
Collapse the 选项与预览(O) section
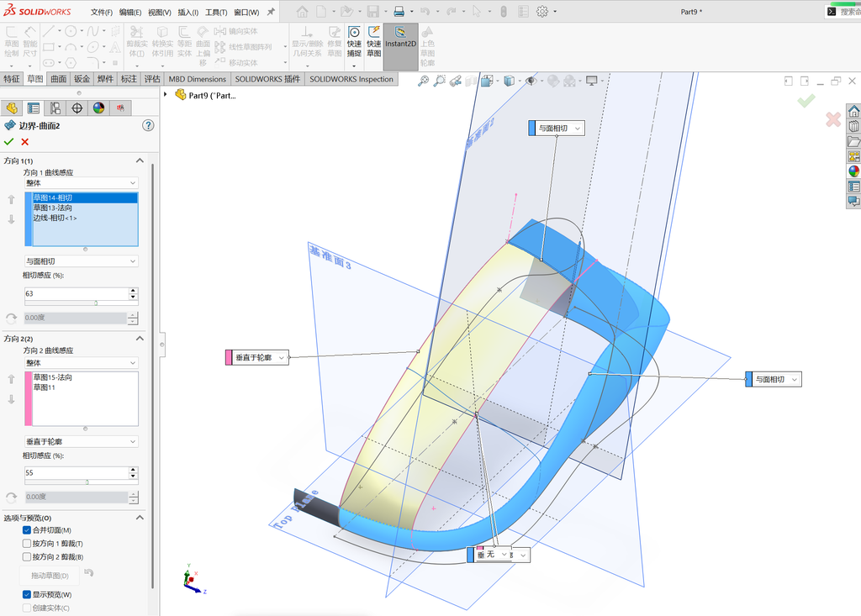tap(140, 517)
